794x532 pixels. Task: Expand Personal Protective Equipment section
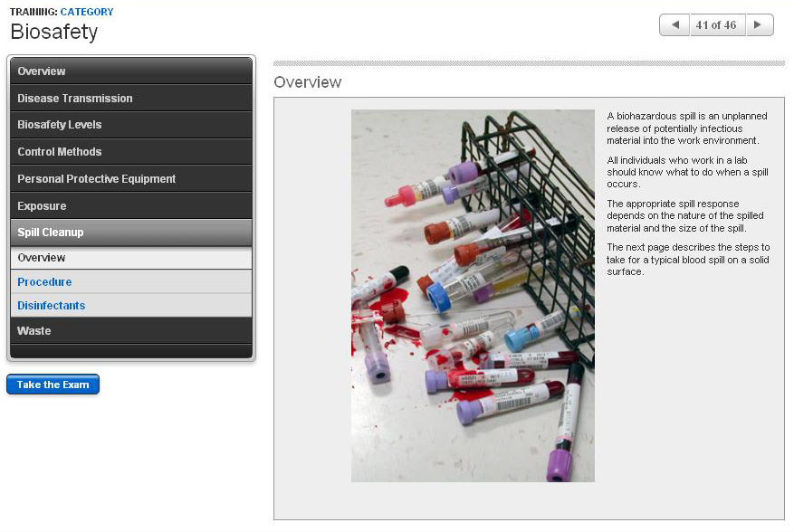131,178
